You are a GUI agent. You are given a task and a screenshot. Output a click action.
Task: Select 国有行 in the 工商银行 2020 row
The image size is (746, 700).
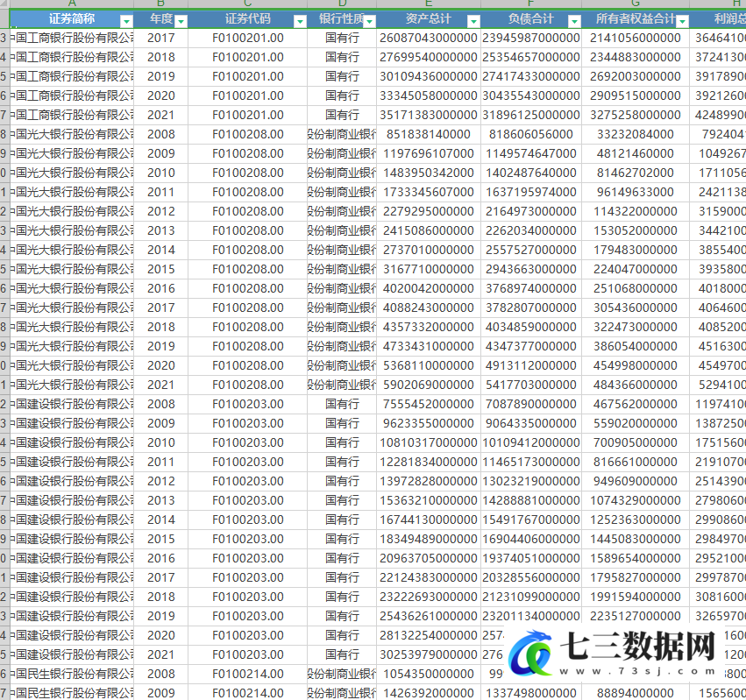(342, 95)
